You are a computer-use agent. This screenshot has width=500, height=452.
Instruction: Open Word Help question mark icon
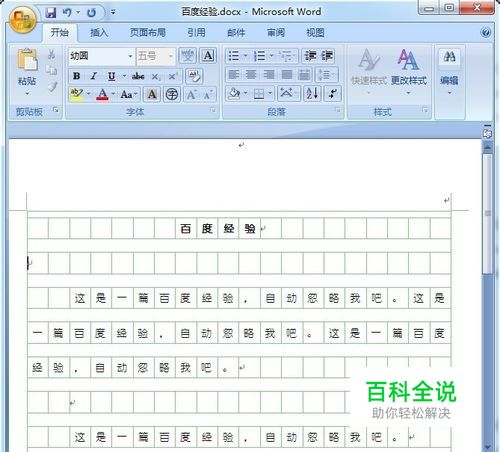tap(486, 32)
